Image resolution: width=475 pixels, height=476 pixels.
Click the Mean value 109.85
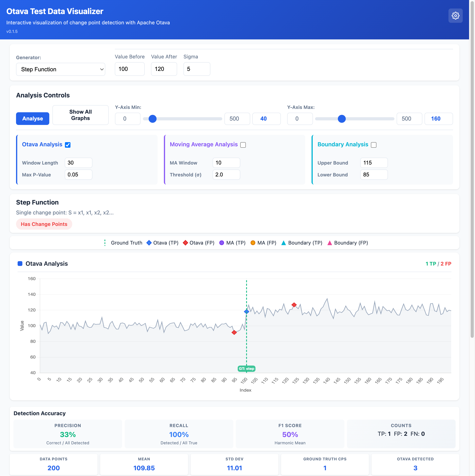144,468
